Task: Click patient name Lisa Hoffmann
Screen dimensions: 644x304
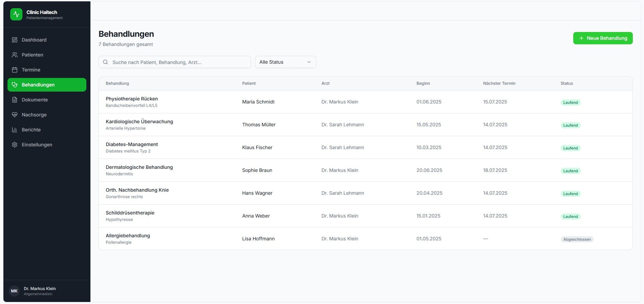Action: coord(258,239)
